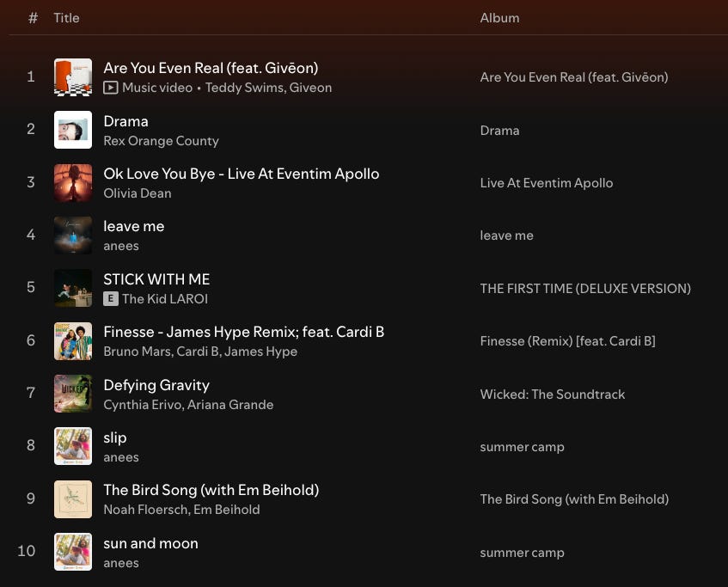Click track number 4
Screen dimensions: 728x587
click(x=31, y=235)
